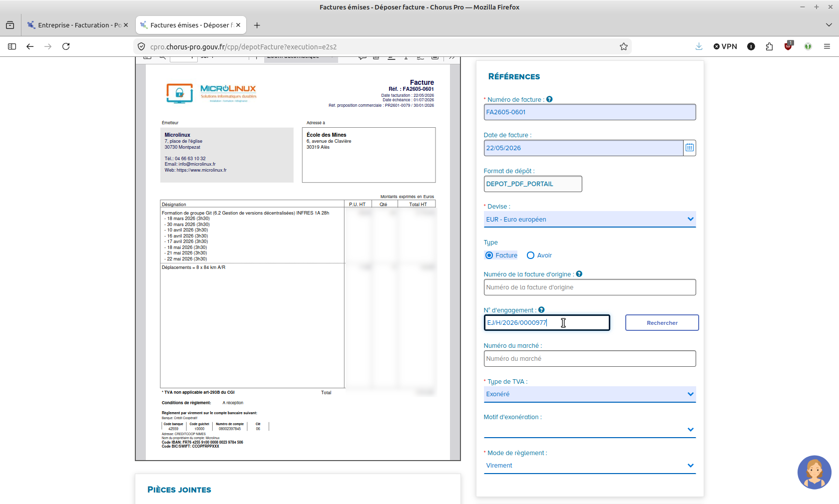Screen dimensions: 839x504
Task: Expand the Devise dropdown (EUR - Euro européen)
Action: click(x=590, y=220)
